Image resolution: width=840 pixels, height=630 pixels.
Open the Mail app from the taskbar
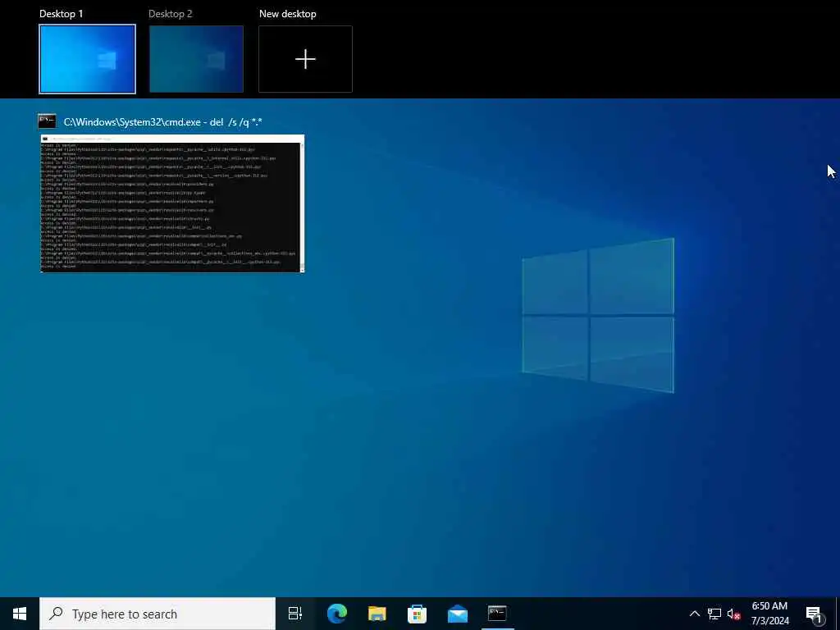tap(458, 614)
